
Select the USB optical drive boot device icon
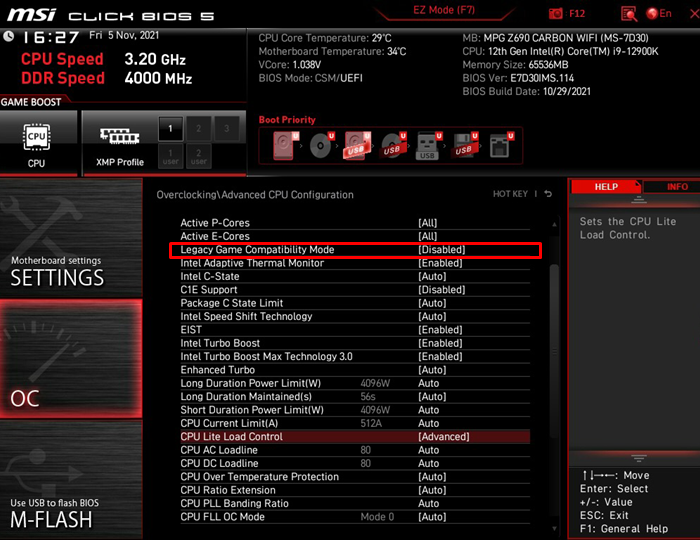click(393, 145)
